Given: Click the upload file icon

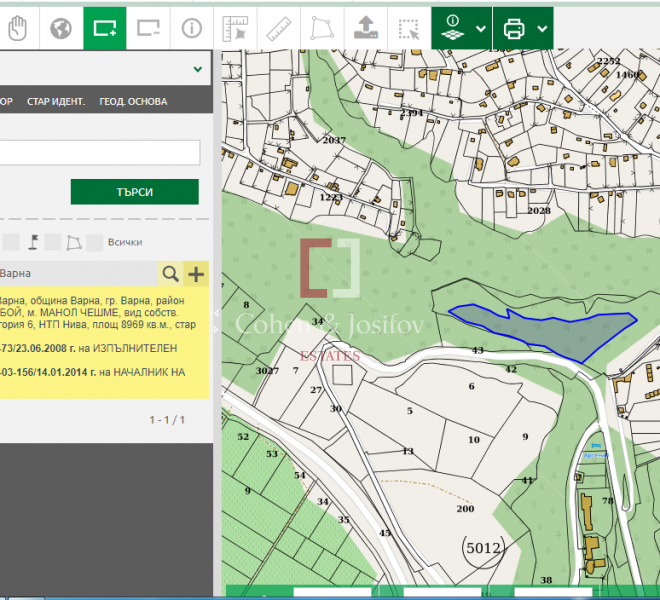Looking at the screenshot, I should (x=366, y=28).
